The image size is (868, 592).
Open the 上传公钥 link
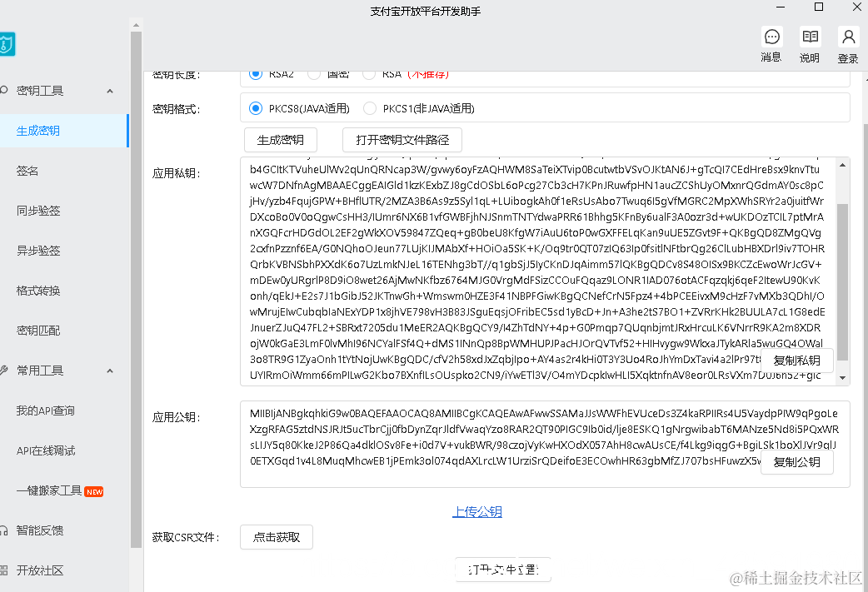click(476, 511)
